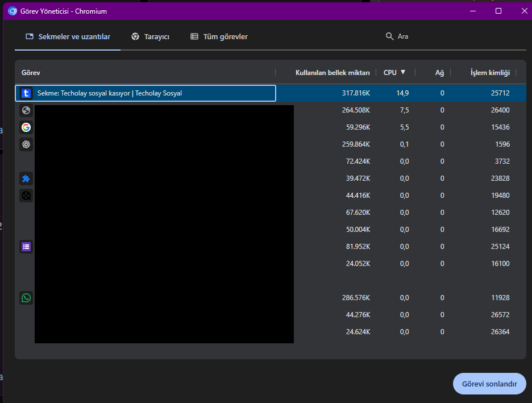
Task: Sort by the Ağ column header
Action: coord(439,73)
